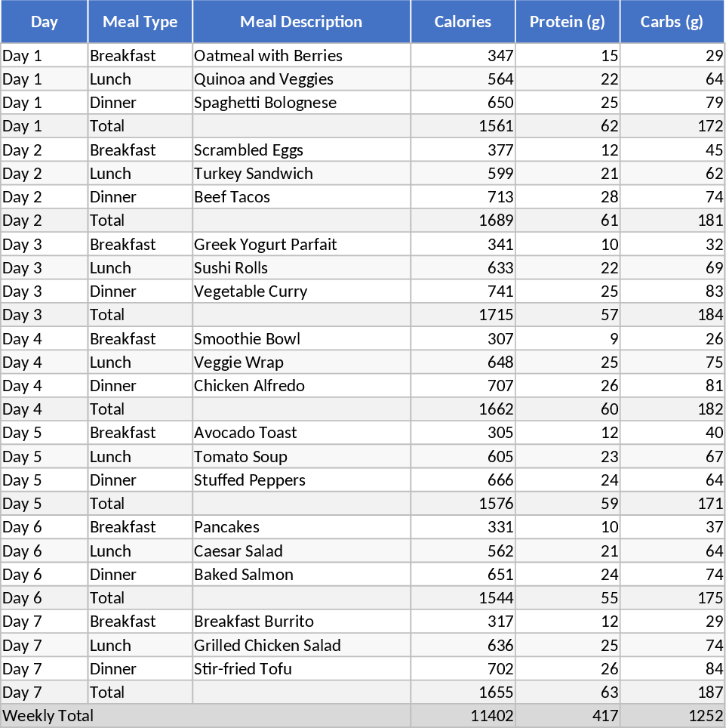The height and width of the screenshot is (728, 726).
Task: Select the Calories column header
Action: [x=463, y=22]
